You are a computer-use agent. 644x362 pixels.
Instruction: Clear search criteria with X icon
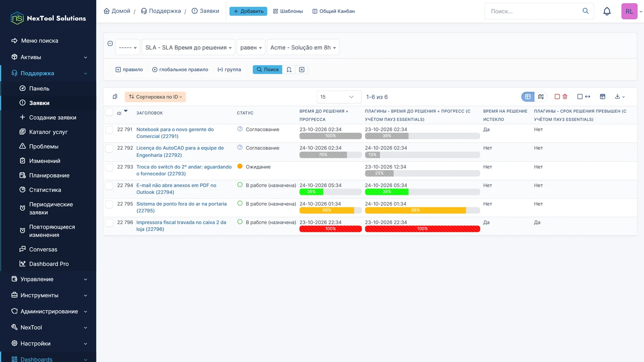coord(302,70)
